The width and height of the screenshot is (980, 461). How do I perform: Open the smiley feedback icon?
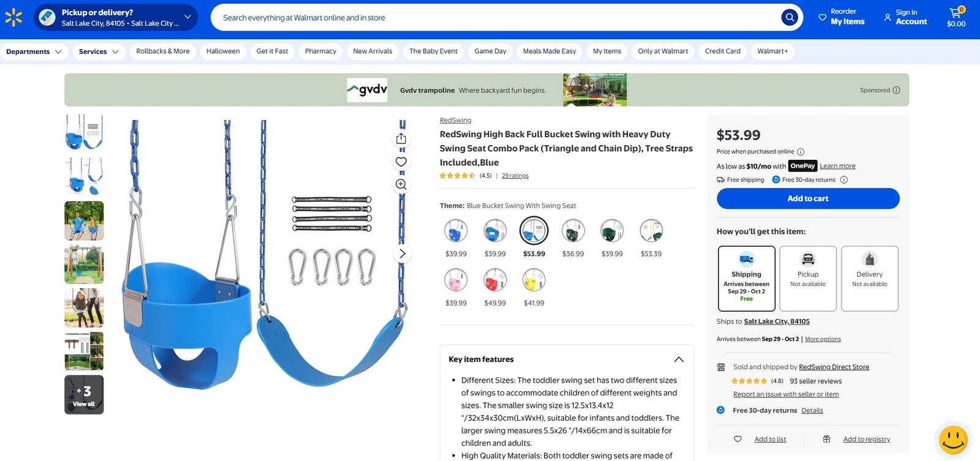[x=953, y=440]
